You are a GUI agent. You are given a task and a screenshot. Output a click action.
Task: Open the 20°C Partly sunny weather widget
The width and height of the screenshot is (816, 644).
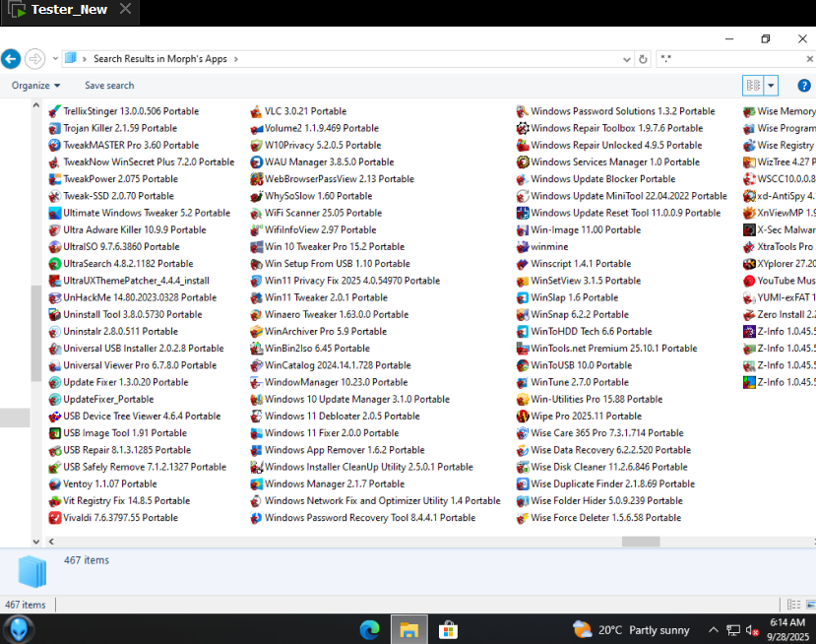[631, 630]
